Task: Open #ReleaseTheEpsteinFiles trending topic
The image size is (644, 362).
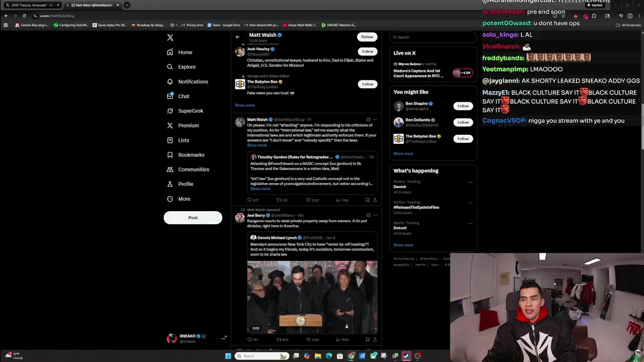Action: pos(416,207)
